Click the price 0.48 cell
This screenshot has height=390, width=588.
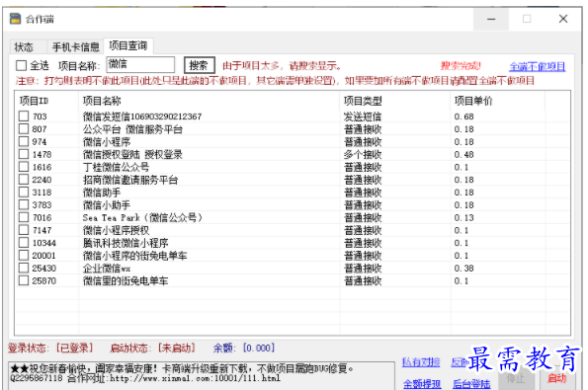point(463,154)
